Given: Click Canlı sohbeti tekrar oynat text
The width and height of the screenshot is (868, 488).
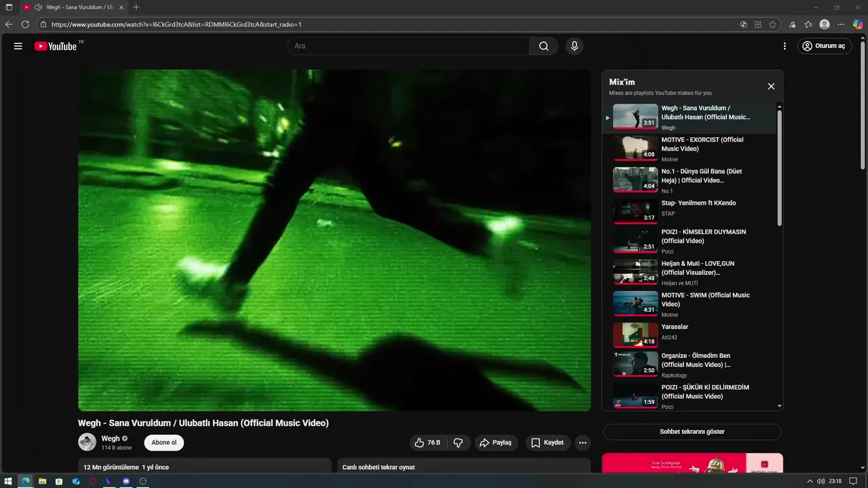Looking at the screenshot, I should (378, 467).
